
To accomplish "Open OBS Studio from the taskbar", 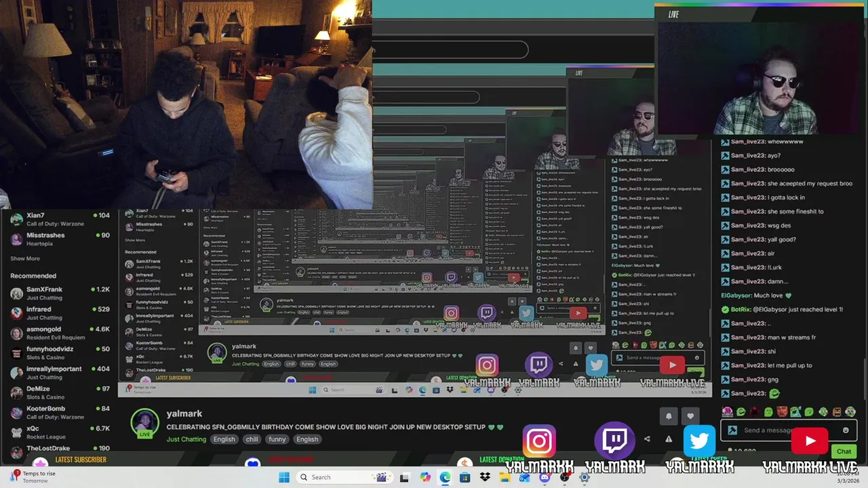I will click(564, 477).
